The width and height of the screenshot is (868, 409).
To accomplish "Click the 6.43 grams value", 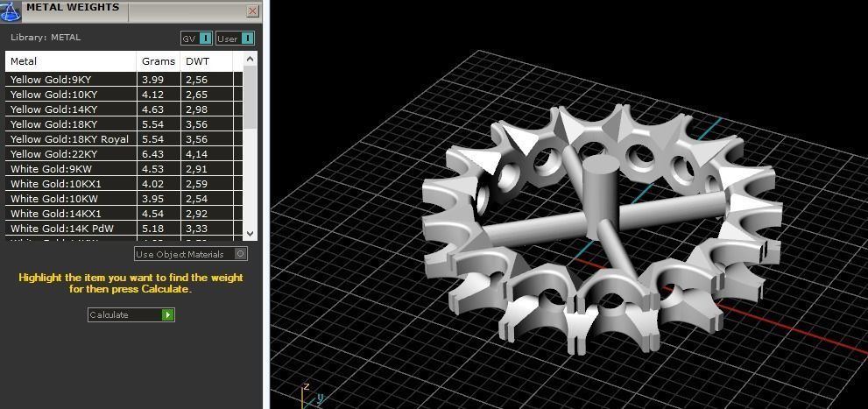I will click(x=152, y=154).
